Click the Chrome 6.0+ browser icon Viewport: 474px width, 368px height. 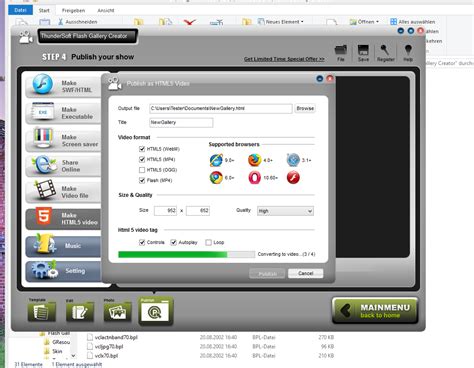pyautogui.click(x=216, y=178)
